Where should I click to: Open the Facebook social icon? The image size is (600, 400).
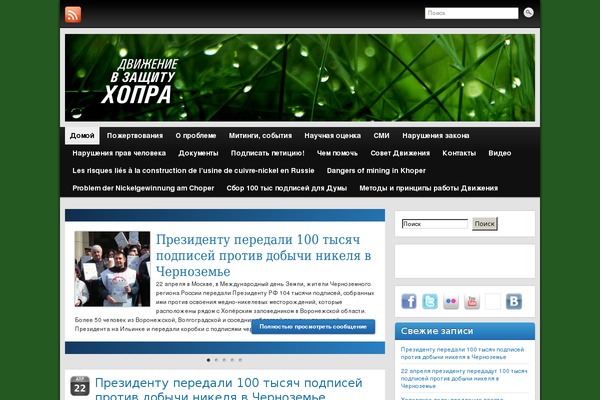[409, 301]
